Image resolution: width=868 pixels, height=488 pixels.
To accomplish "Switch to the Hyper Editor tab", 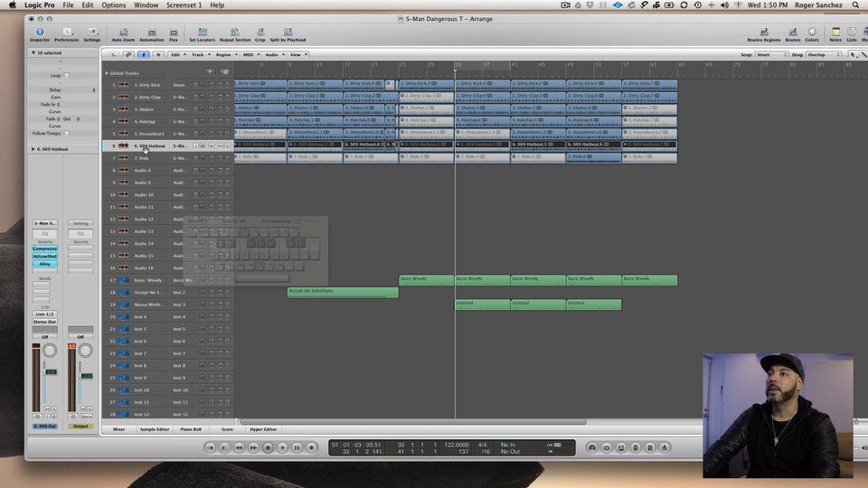I will (x=263, y=429).
